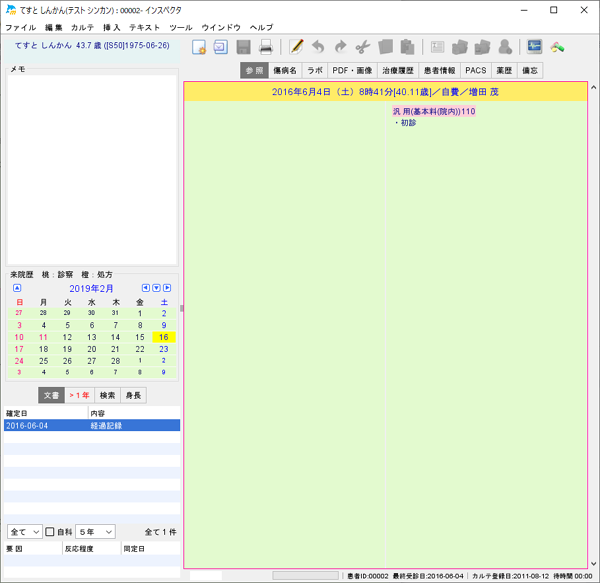
Task: Click calendar date 11
Action: (43, 337)
